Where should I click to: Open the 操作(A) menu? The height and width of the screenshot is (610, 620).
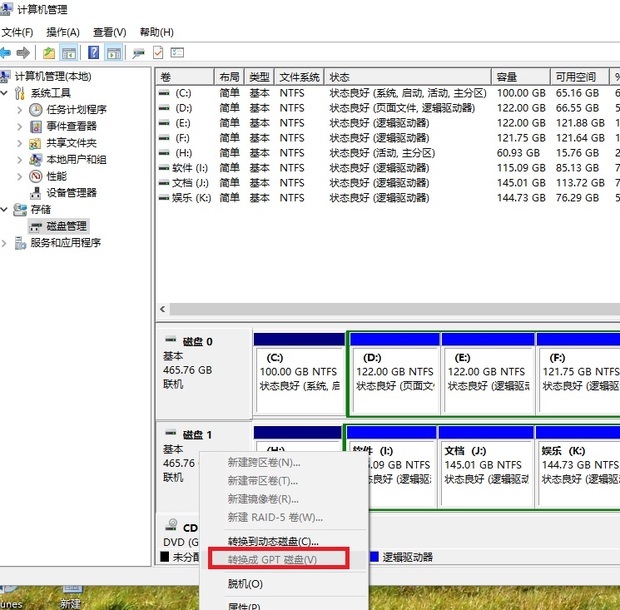pos(63,32)
